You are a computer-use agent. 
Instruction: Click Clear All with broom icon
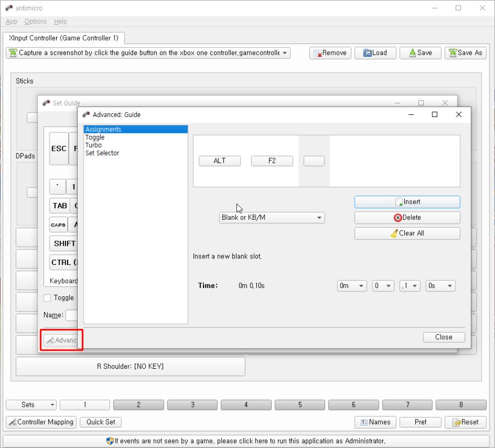click(407, 233)
